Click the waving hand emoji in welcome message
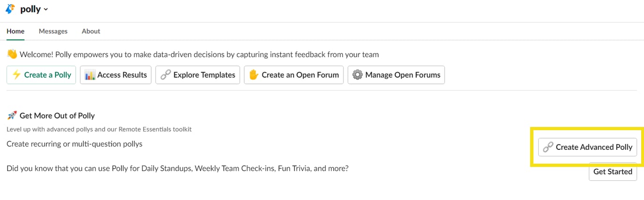 click(x=12, y=54)
